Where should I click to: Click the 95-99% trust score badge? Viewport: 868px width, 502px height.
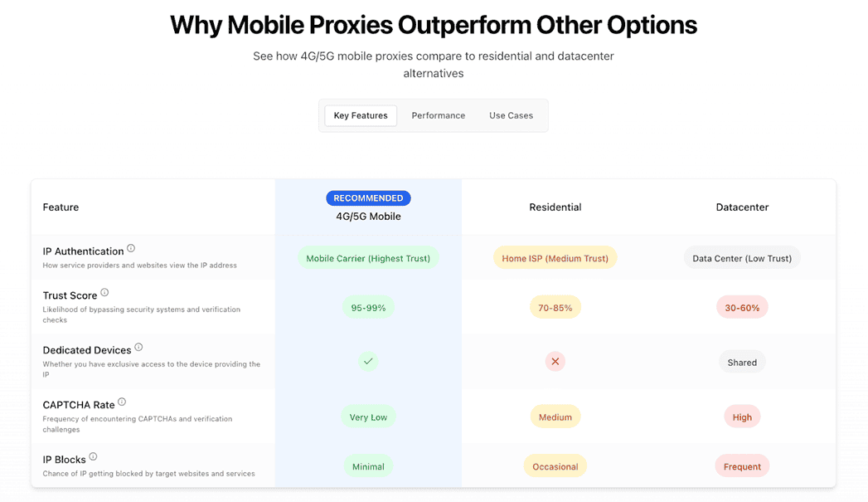368,308
